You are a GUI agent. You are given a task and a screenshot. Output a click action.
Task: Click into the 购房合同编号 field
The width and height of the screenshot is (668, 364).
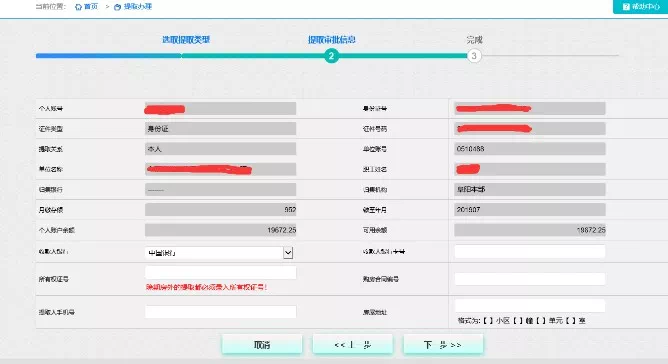tap(530, 279)
